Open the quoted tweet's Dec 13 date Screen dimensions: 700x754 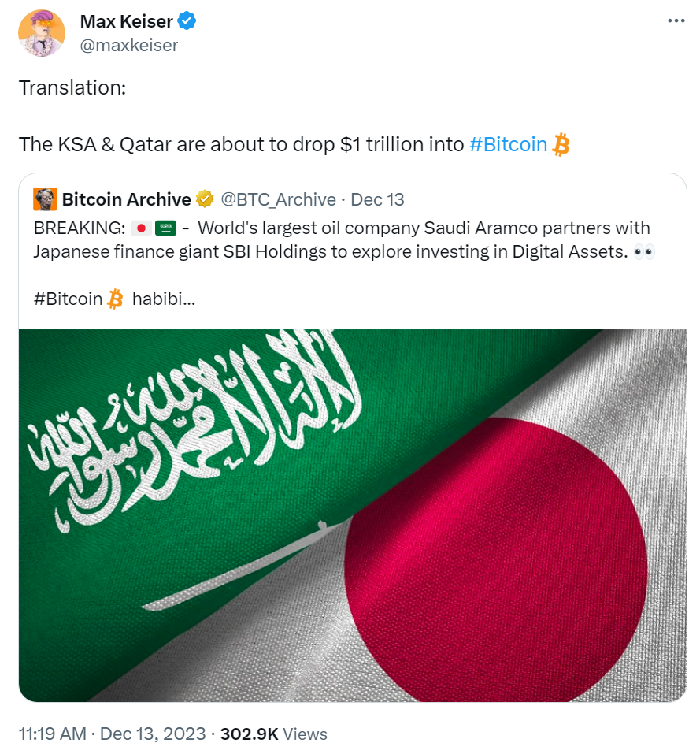(377, 199)
